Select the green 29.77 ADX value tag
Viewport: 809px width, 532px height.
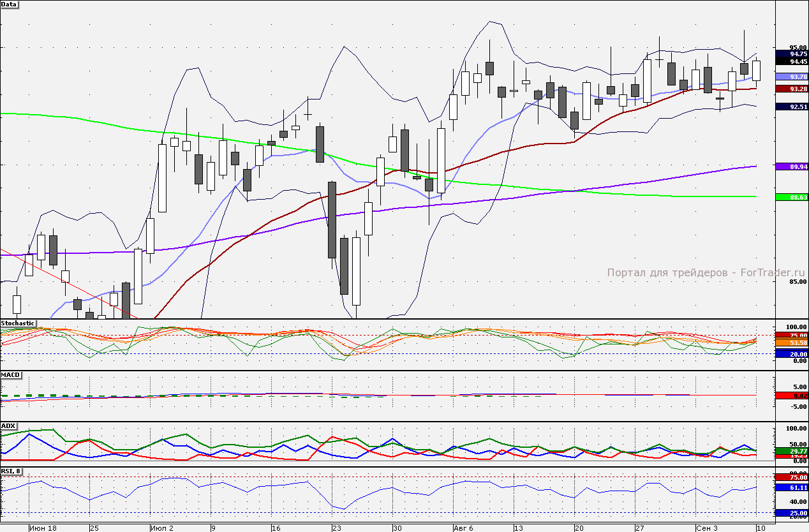click(x=792, y=452)
